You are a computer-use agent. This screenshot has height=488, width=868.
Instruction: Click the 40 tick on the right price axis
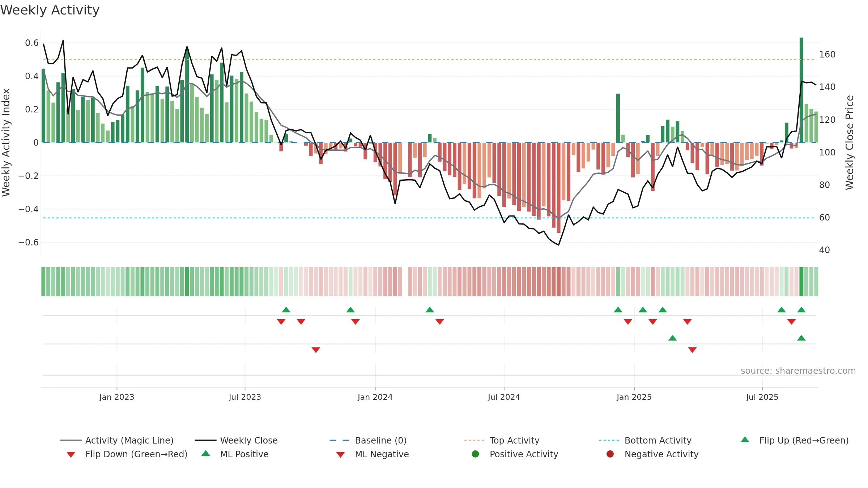coord(825,250)
